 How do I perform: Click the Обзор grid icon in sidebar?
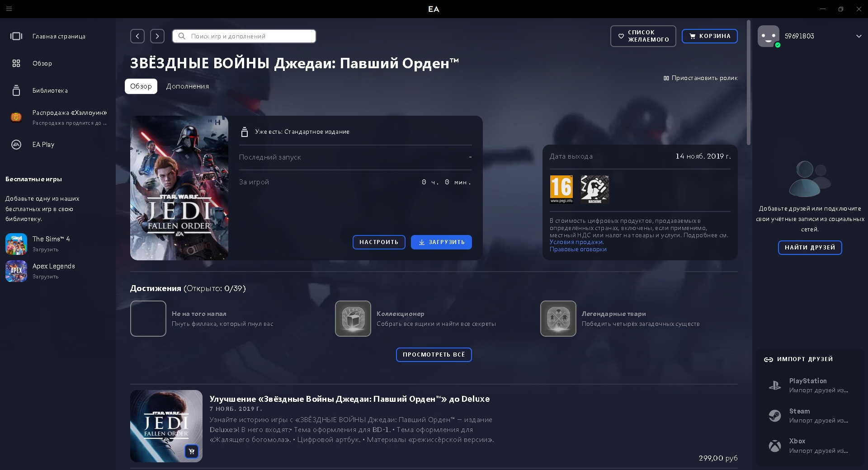click(16, 63)
